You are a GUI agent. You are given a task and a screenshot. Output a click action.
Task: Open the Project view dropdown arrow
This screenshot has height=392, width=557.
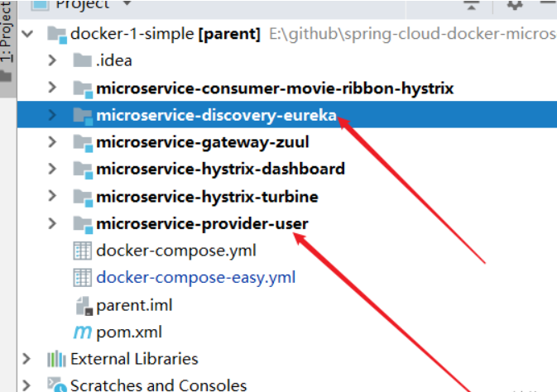[127, 4]
